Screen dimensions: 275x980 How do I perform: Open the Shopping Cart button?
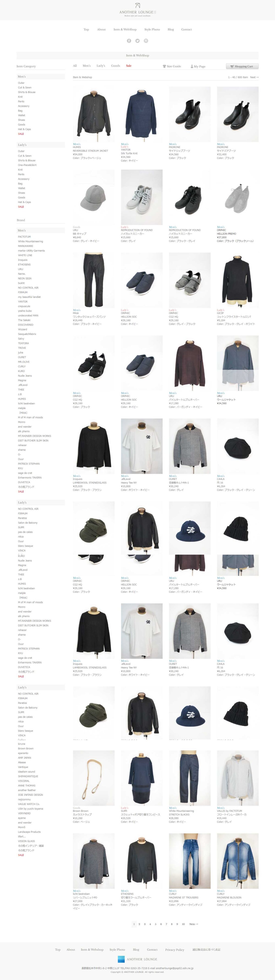[x=242, y=66]
